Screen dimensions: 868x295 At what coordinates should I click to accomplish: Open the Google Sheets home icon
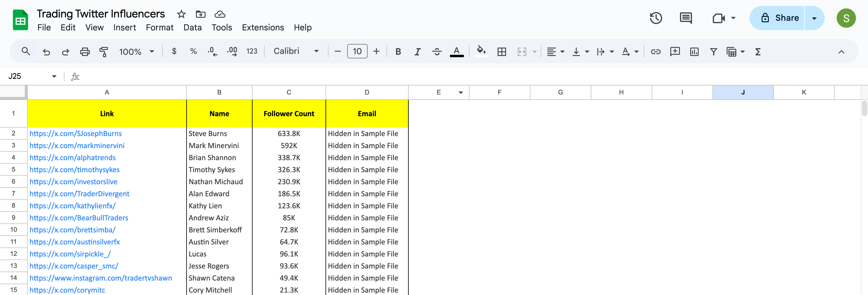[20, 20]
